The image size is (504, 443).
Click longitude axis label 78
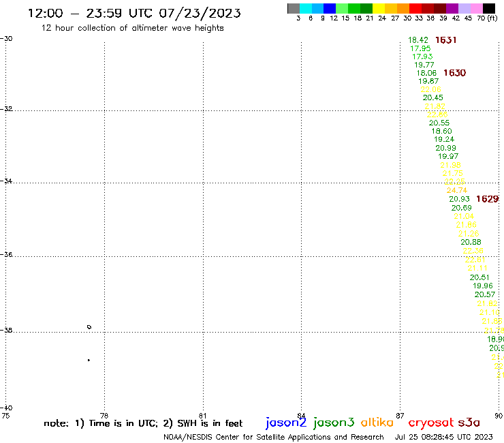[x=104, y=416]
